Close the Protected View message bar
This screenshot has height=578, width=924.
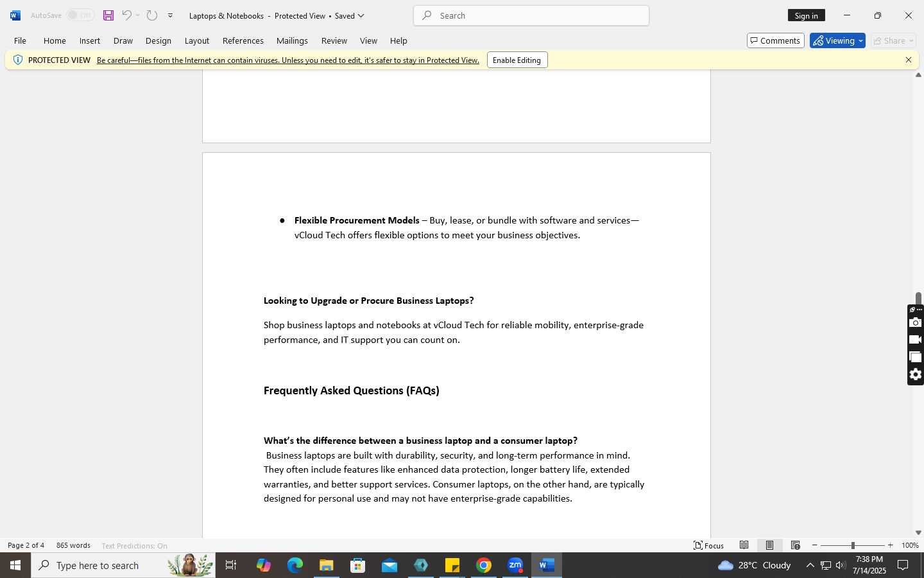(909, 60)
